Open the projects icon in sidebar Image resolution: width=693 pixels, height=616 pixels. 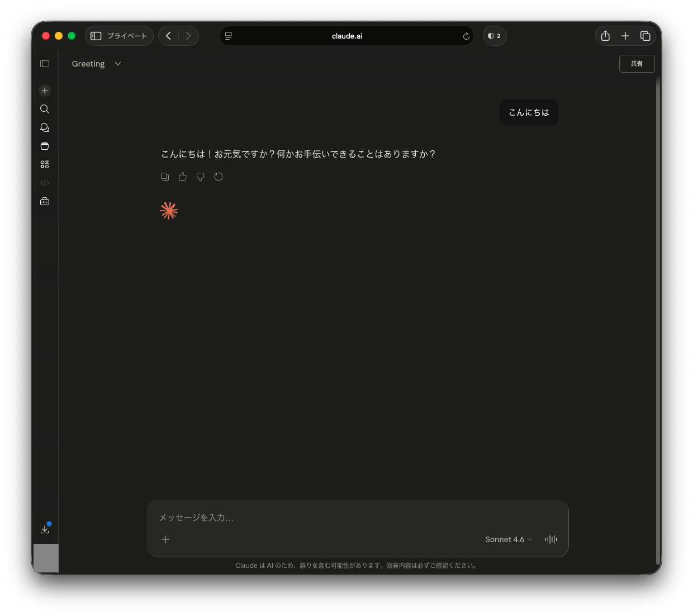pyautogui.click(x=45, y=146)
